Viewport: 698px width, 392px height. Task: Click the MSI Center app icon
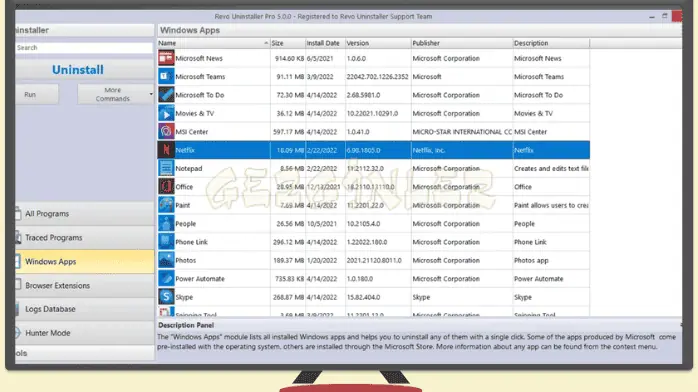(x=166, y=131)
